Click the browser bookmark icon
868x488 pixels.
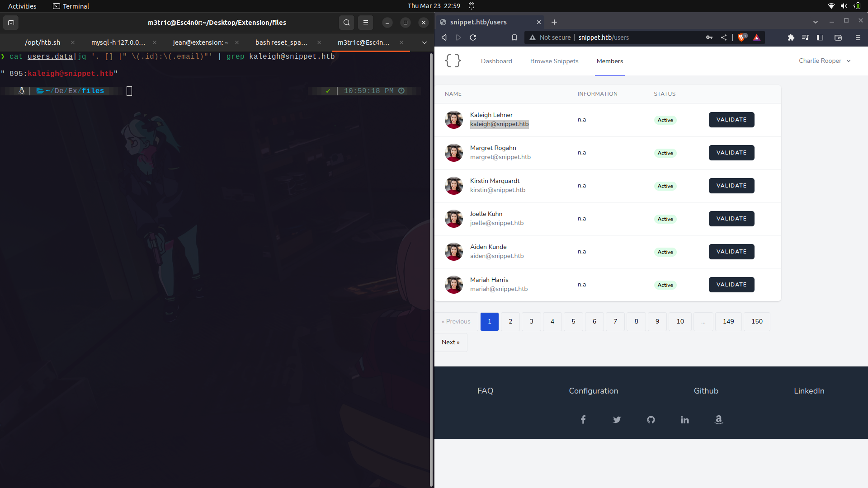[x=514, y=38]
